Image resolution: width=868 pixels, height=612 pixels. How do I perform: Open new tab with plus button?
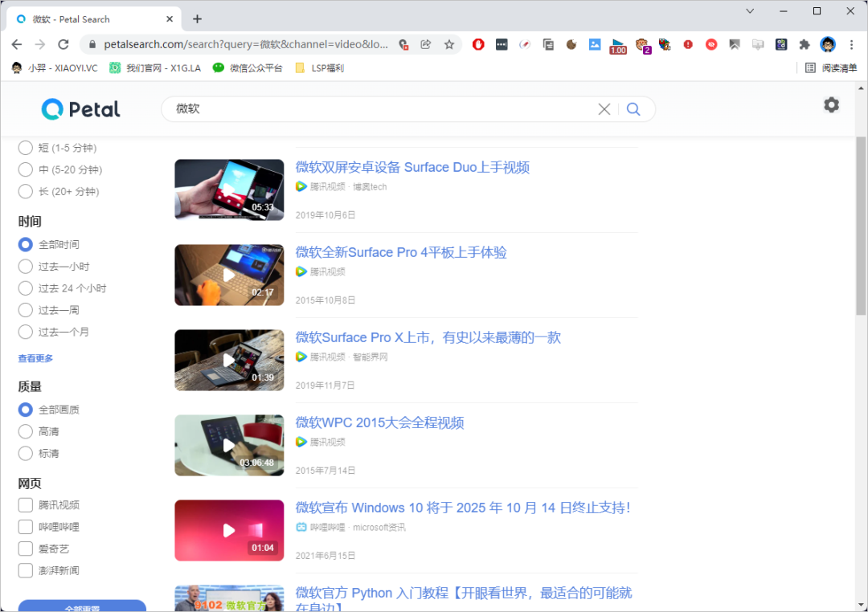197,18
